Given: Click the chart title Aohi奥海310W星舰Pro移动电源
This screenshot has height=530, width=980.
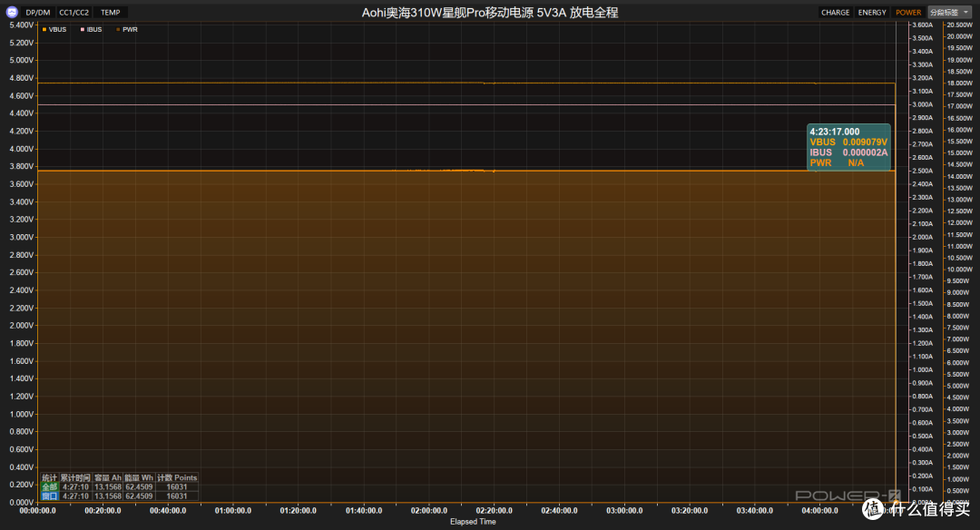Looking at the screenshot, I should point(446,13).
